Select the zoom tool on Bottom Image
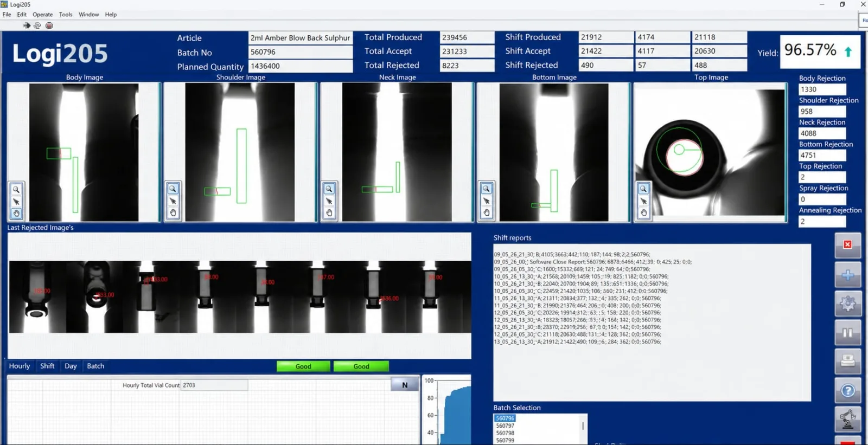Screen dimensions: 868x445 [x=486, y=189]
